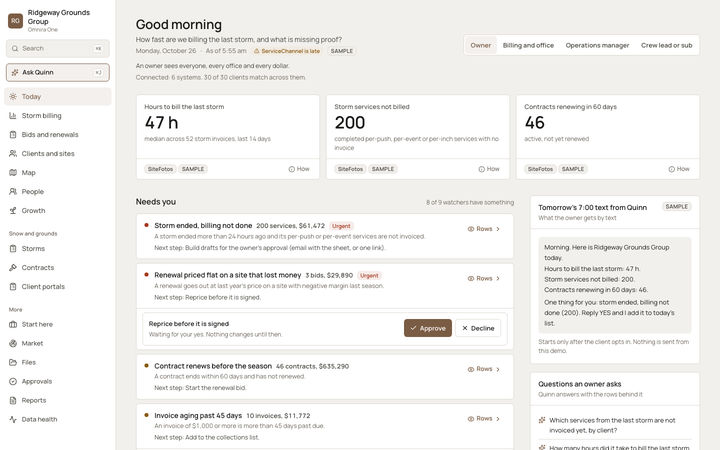Click '3 bids, $29,890' text
720x450 pixels.
click(x=329, y=276)
